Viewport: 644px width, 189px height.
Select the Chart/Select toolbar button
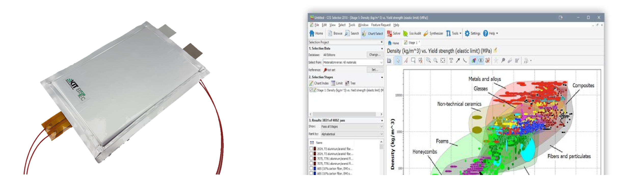point(372,33)
